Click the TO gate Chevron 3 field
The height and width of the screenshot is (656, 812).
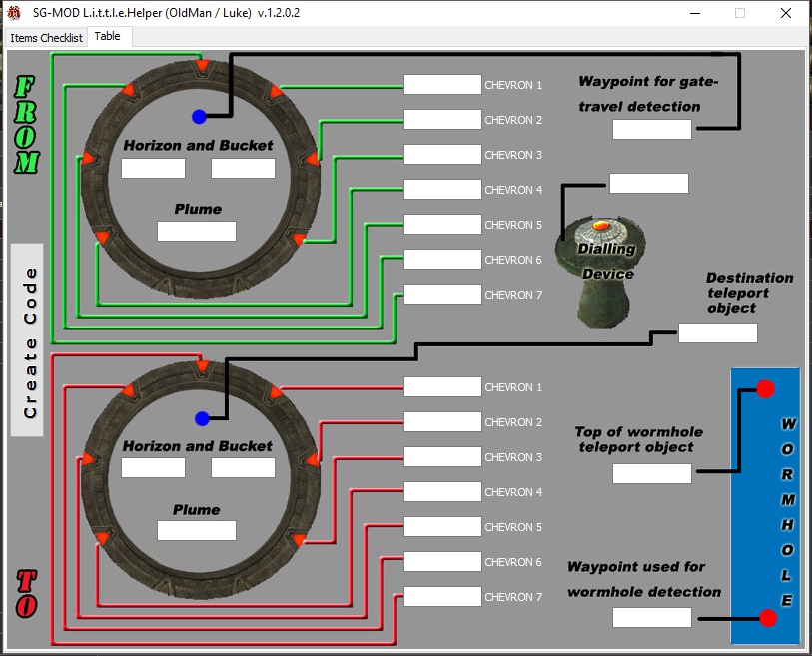coord(442,457)
